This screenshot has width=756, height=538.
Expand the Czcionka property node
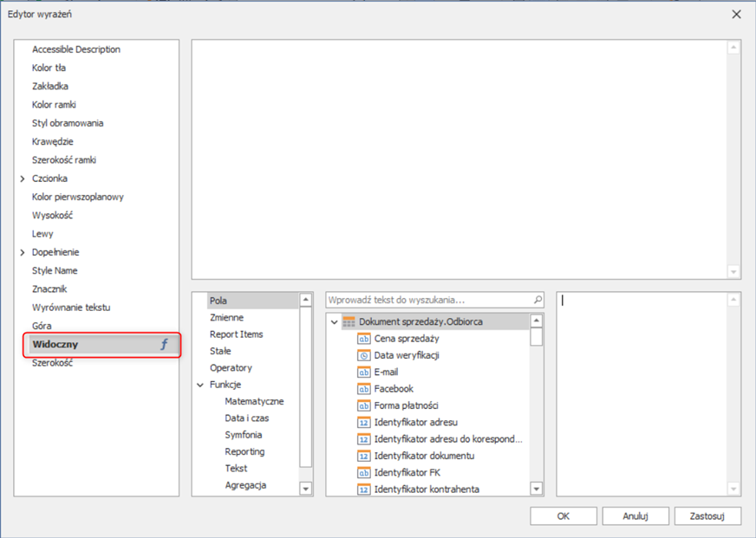[23, 178]
